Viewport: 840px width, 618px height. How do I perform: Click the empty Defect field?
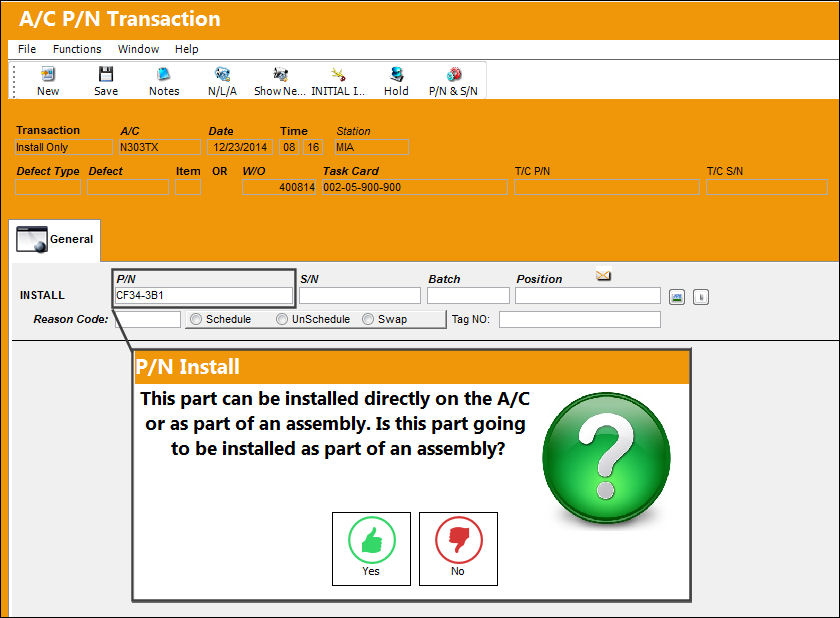tap(128, 187)
